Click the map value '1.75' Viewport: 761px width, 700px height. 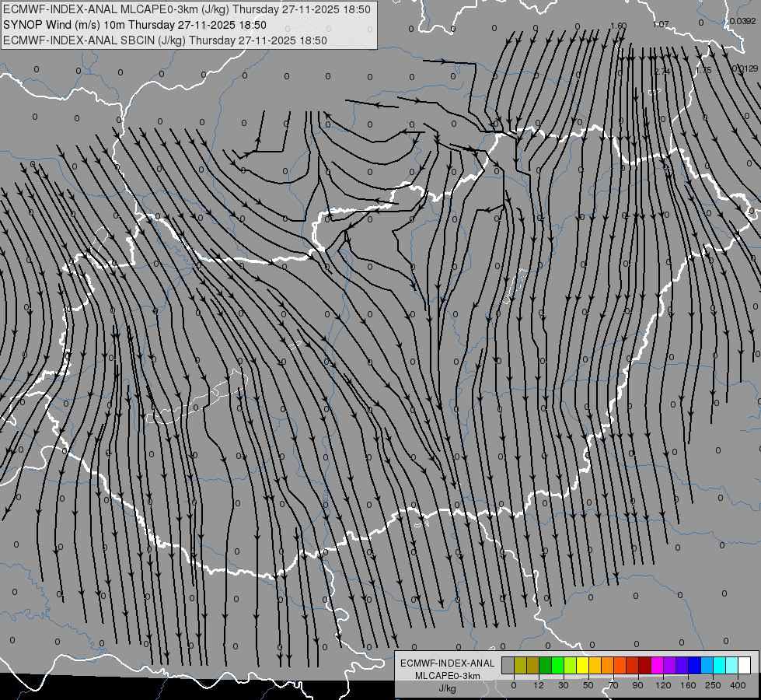point(703,71)
